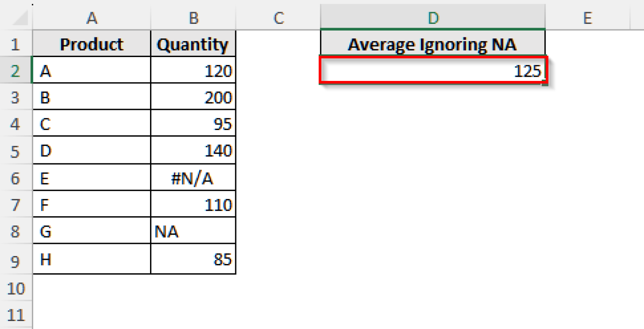Select the cell containing #N/A
The height and width of the screenshot is (329, 644).
pyautogui.click(x=193, y=177)
